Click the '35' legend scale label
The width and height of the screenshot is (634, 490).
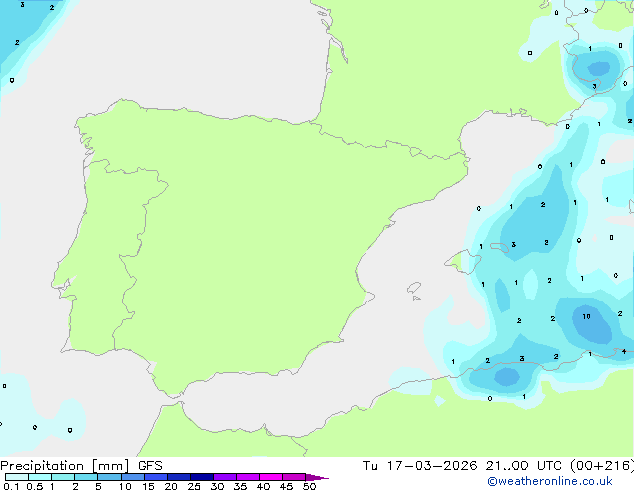click(x=240, y=486)
